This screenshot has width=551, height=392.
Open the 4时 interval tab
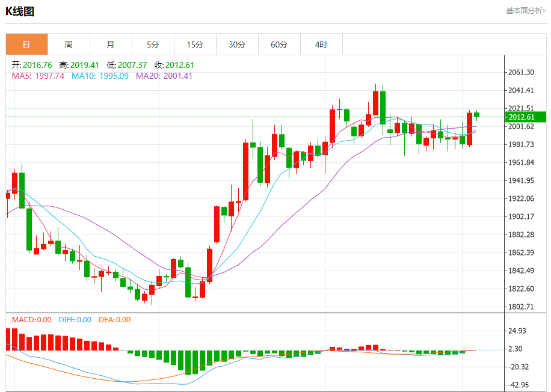click(x=322, y=44)
